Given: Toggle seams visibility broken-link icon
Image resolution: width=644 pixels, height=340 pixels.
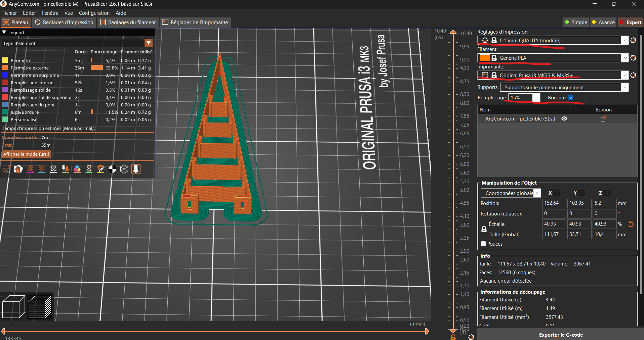Looking at the screenshot, I should coord(53,169).
